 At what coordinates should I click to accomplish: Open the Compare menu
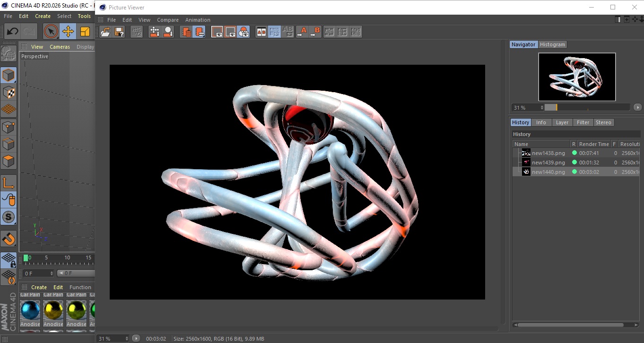tap(167, 20)
